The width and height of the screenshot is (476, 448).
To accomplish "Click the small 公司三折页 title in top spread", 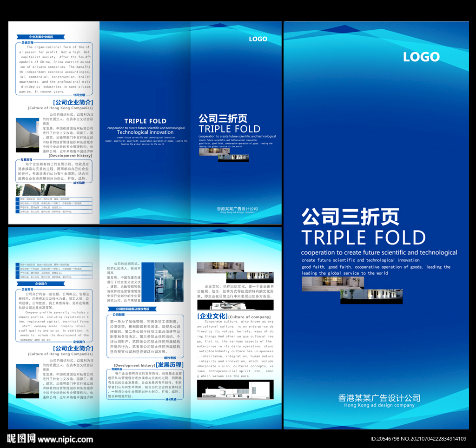I will click(x=223, y=119).
